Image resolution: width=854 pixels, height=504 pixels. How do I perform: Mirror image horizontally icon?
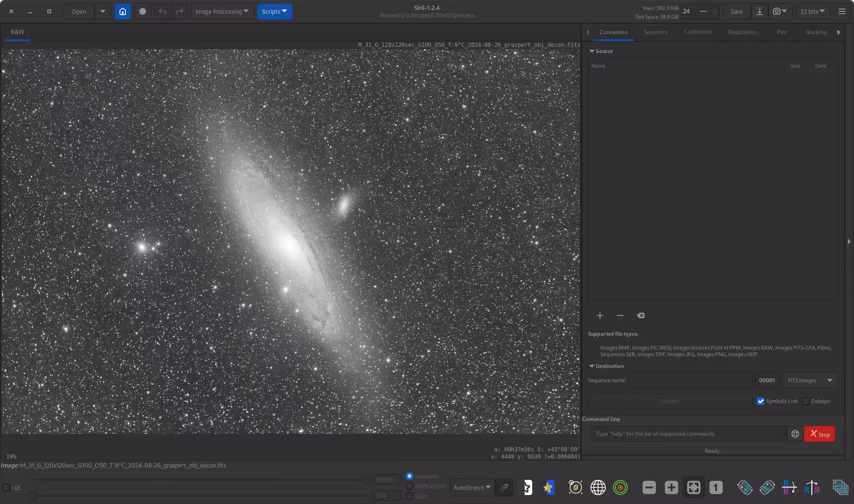pyautogui.click(x=789, y=487)
